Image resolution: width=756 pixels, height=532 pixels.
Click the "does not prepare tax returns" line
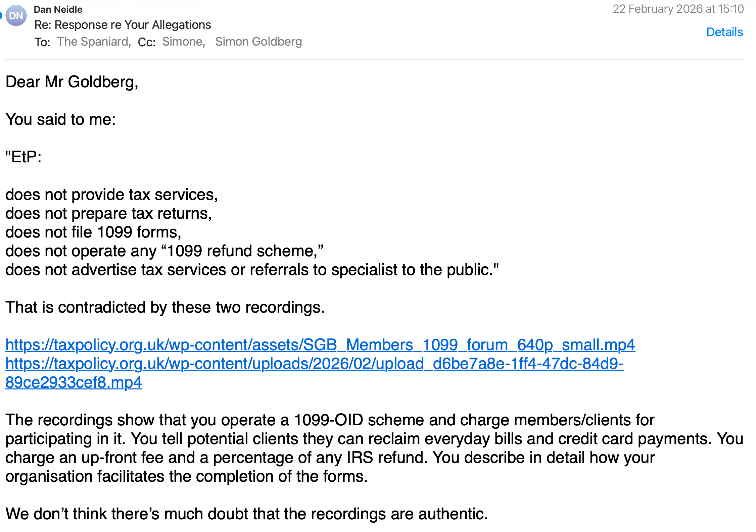108,213
